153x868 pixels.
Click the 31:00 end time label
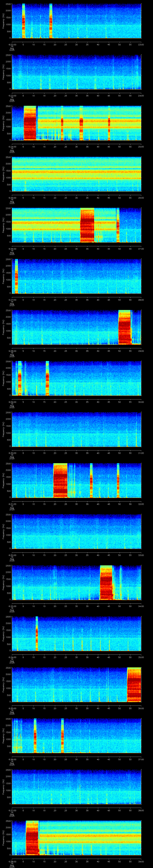click(x=141, y=453)
